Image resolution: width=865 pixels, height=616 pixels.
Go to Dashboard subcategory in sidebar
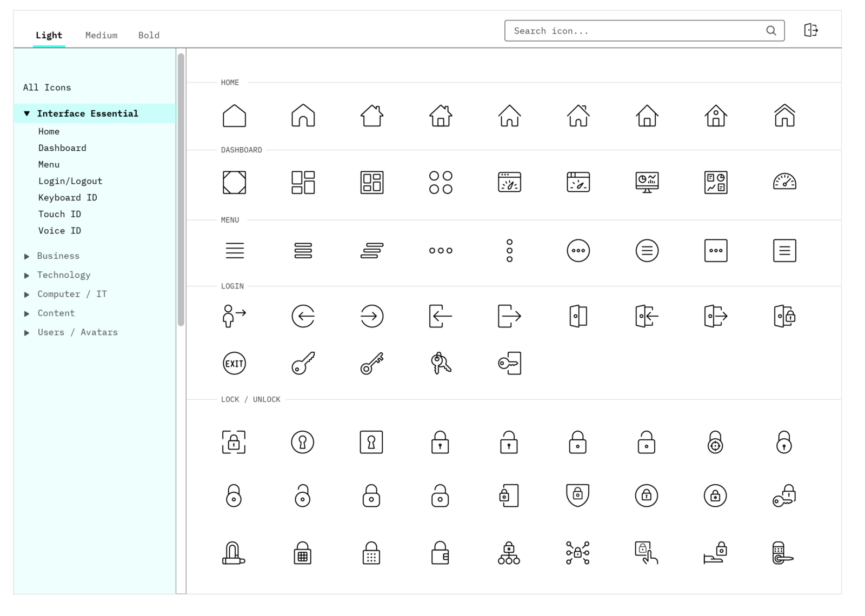[x=62, y=148]
